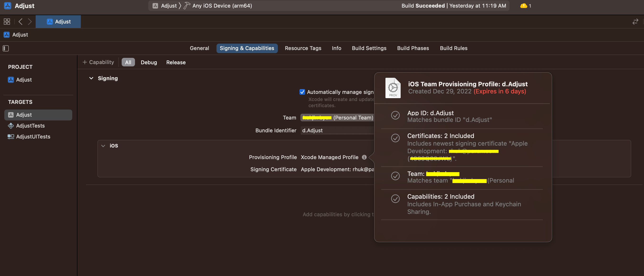The height and width of the screenshot is (276, 644).
Task: Uncheck Automatically manage signing checkbox
Action: pos(302,92)
